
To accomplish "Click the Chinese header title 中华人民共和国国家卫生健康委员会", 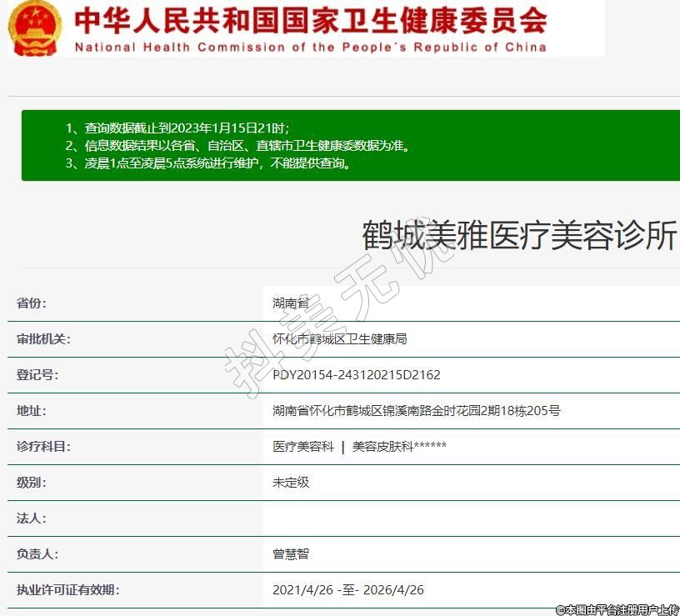I will 310,20.
